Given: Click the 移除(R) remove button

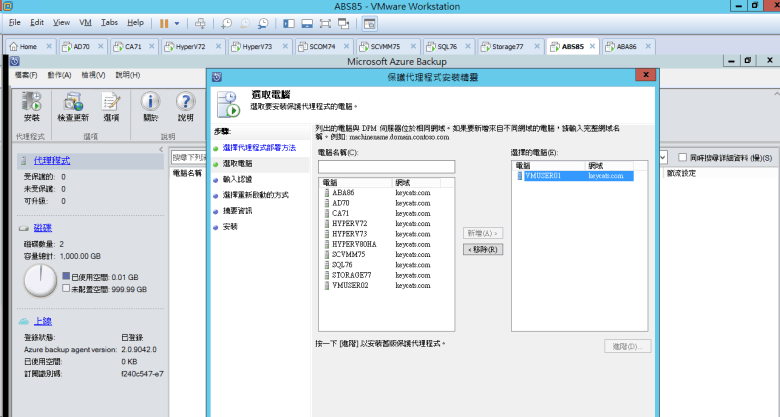Looking at the screenshot, I should 482,249.
